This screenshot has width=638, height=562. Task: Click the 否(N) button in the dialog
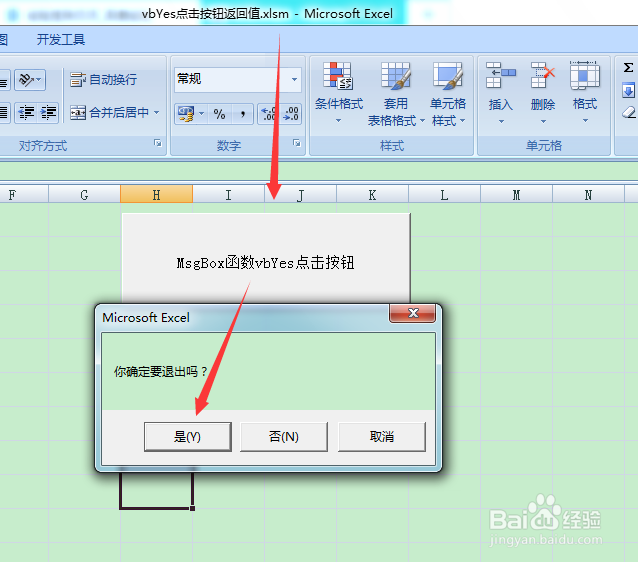pos(284,437)
